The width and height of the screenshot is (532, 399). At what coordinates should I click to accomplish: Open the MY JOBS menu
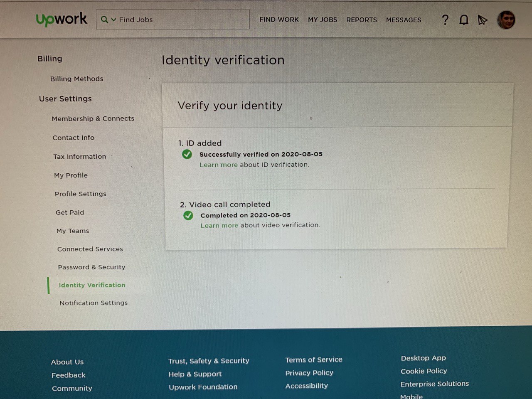323,20
